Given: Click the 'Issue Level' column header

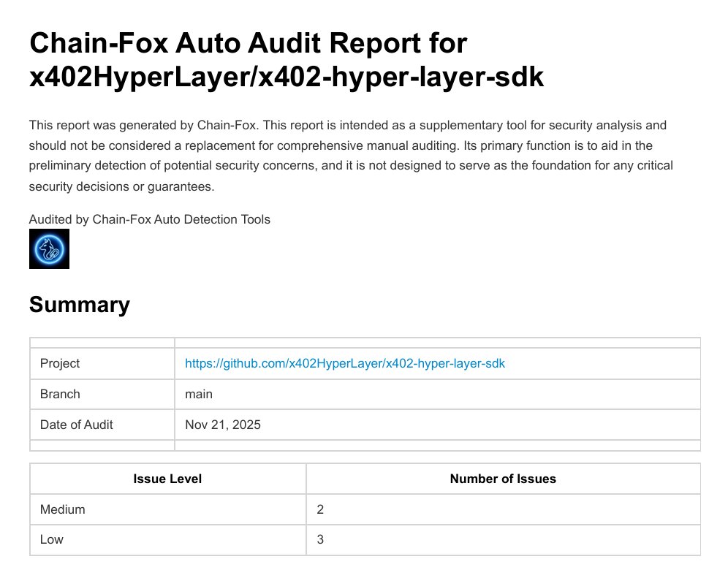Looking at the screenshot, I should click(167, 479).
